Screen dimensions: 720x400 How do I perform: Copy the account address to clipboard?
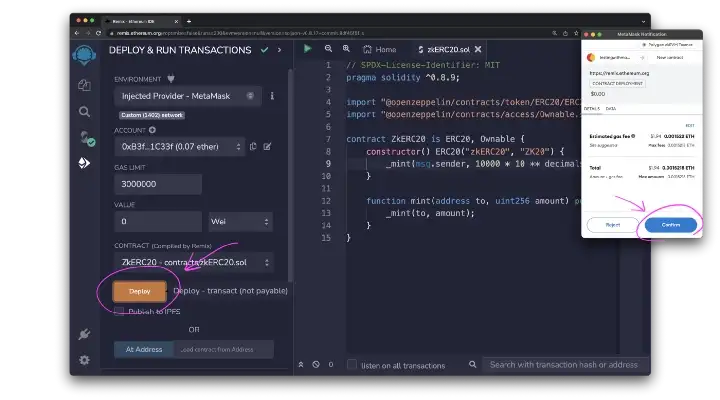point(254,146)
